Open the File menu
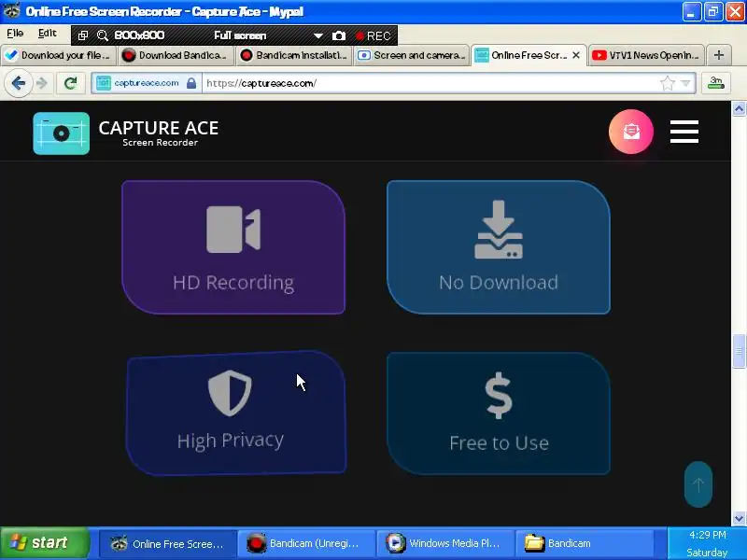The image size is (747, 560). pyautogui.click(x=15, y=34)
